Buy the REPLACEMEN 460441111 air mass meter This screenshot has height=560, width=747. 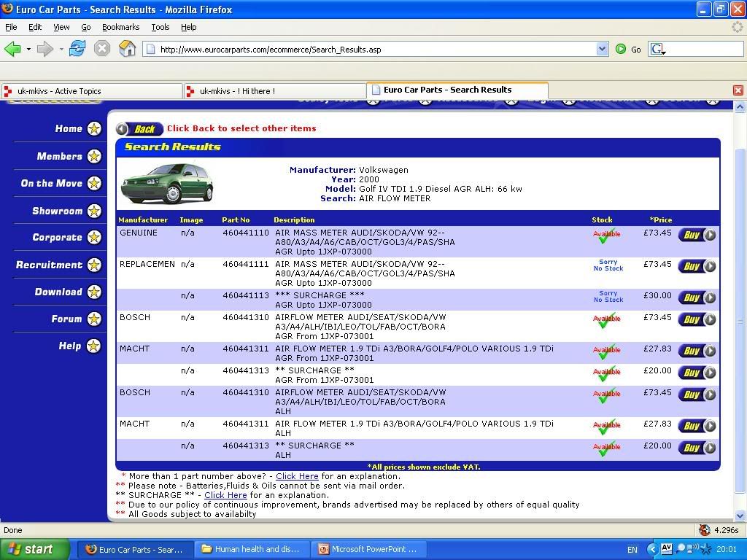pyautogui.click(x=697, y=266)
